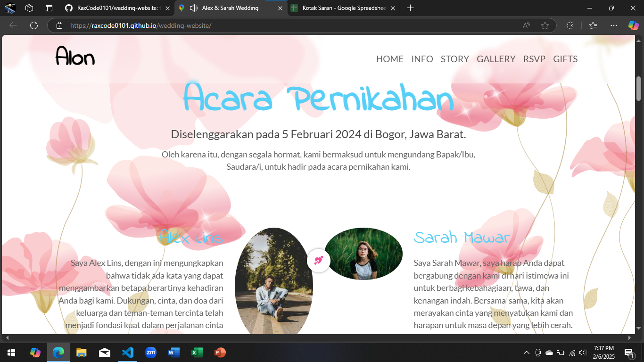The width and height of the screenshot is (644, 362).
Task: Open the taskbar clock and date
Action: (604, 352)
